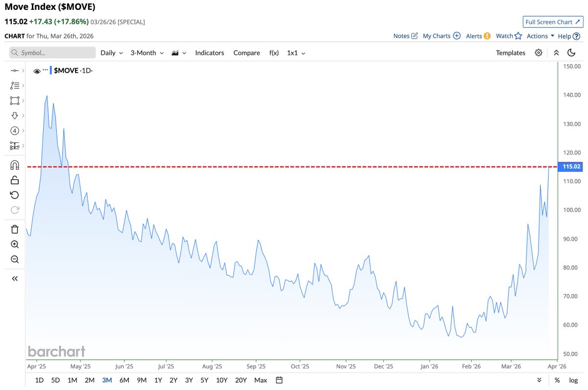
Task: Zoom in on the chart
Action: tap(14, 244)
